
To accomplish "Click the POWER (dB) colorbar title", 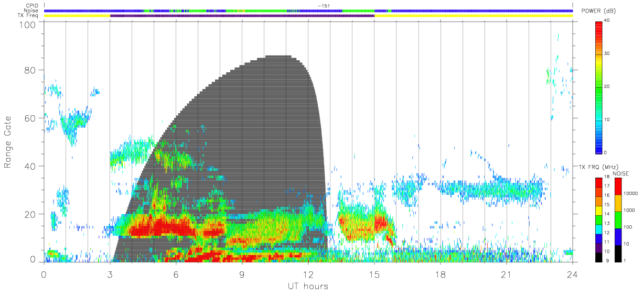I will [599, 11].
